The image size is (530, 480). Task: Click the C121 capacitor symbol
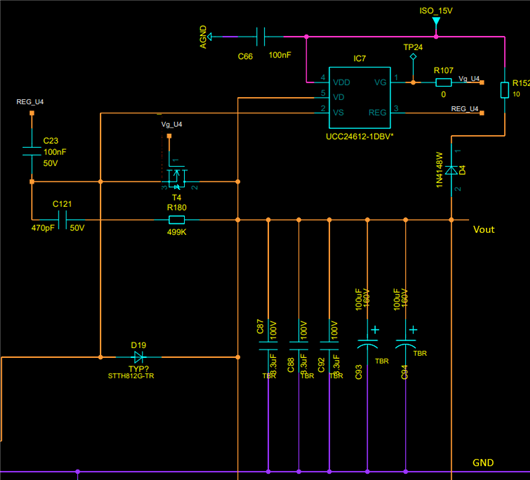[x=62, y=220]
